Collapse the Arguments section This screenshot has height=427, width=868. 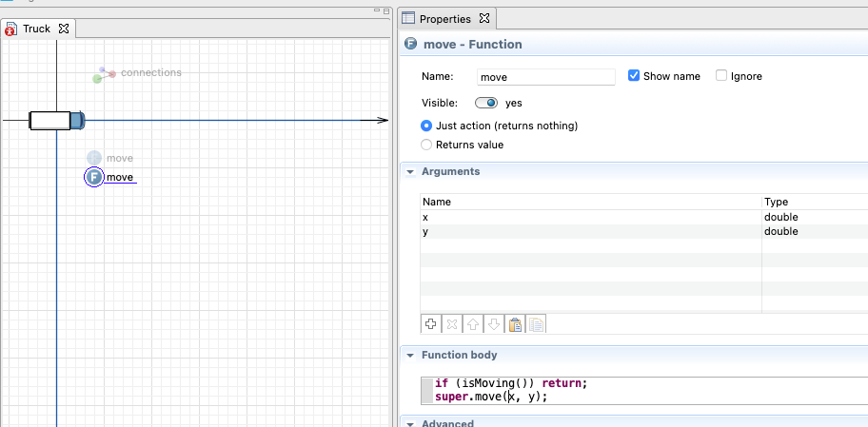410,172
